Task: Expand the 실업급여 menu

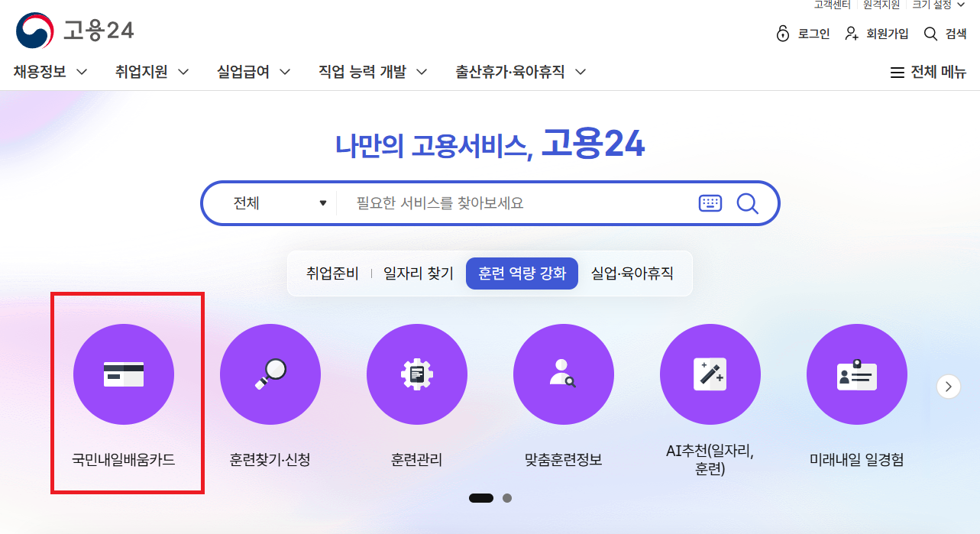Action: coord(254,72)
